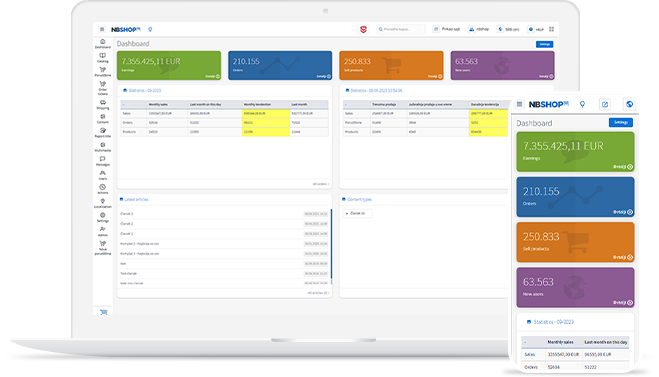Select Prikaži sajt in the header

(447, 29)
